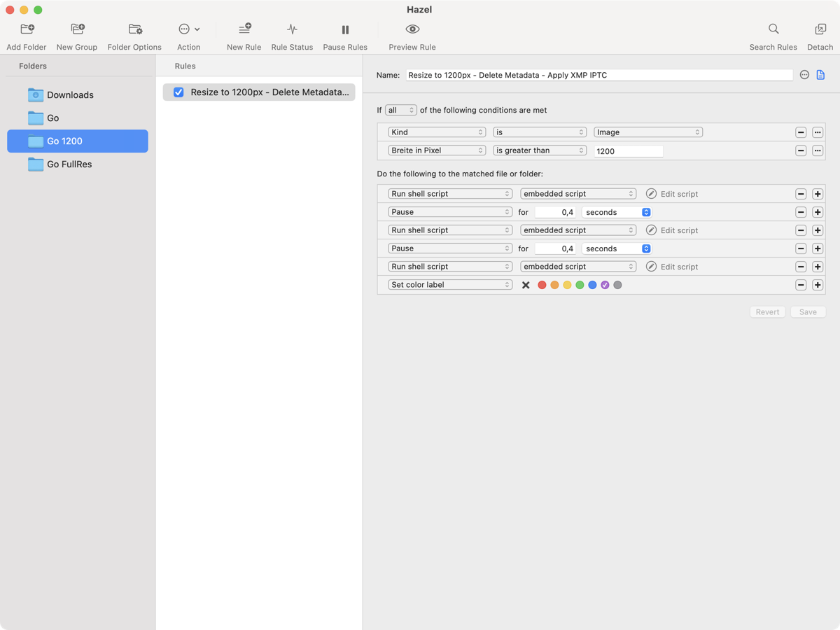Click the Add Folder toolbar icon

(27, 29)
